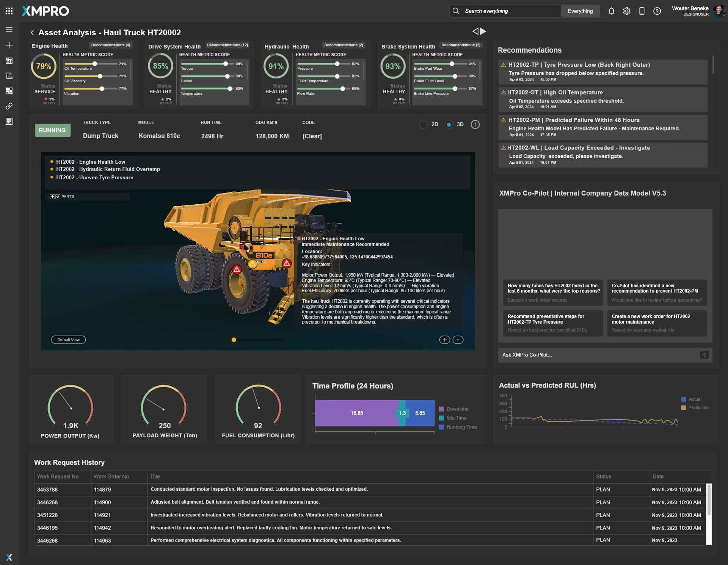
Task: Click the Default View button
Action: pos(68,340)
